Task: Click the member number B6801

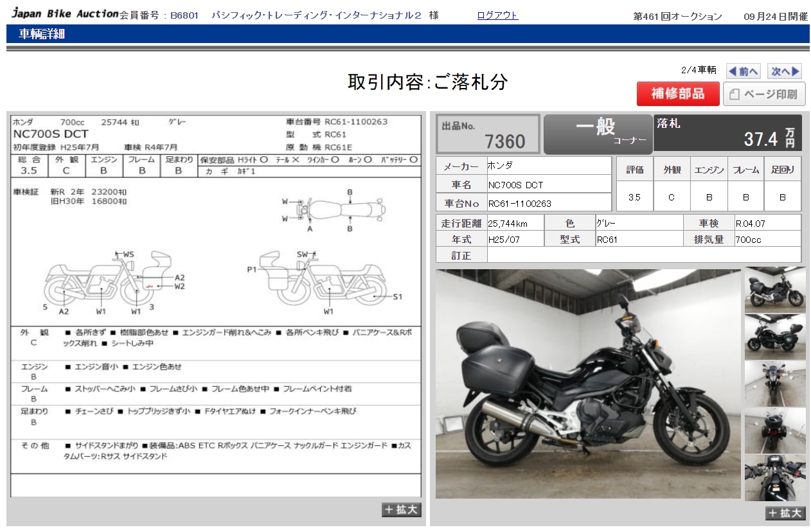Action: [x=184, y=15]
